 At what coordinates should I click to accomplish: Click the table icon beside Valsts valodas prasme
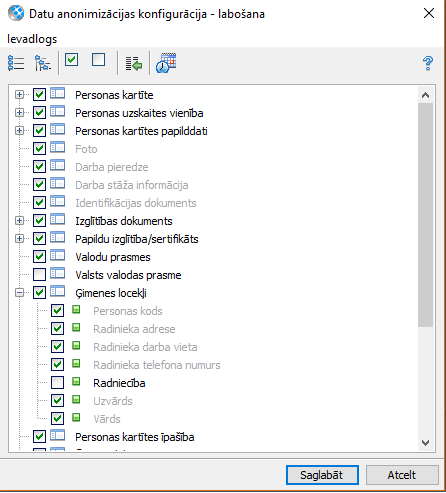tap(58, 273)
